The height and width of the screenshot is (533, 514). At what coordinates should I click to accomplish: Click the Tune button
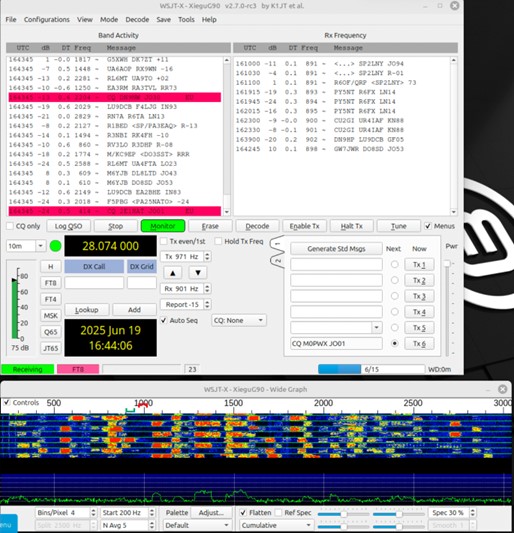point(399,226)
